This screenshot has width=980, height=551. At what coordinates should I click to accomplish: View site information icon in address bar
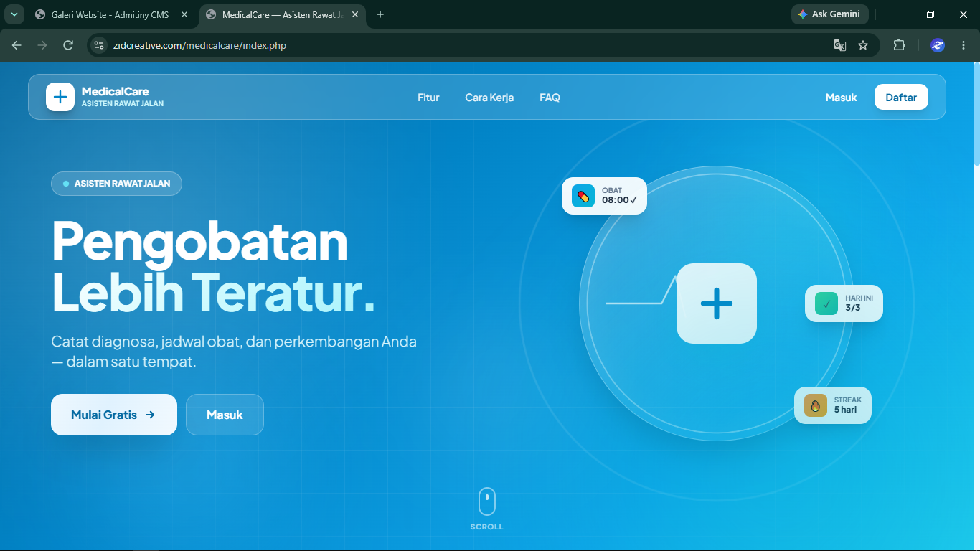click(100, 45)
